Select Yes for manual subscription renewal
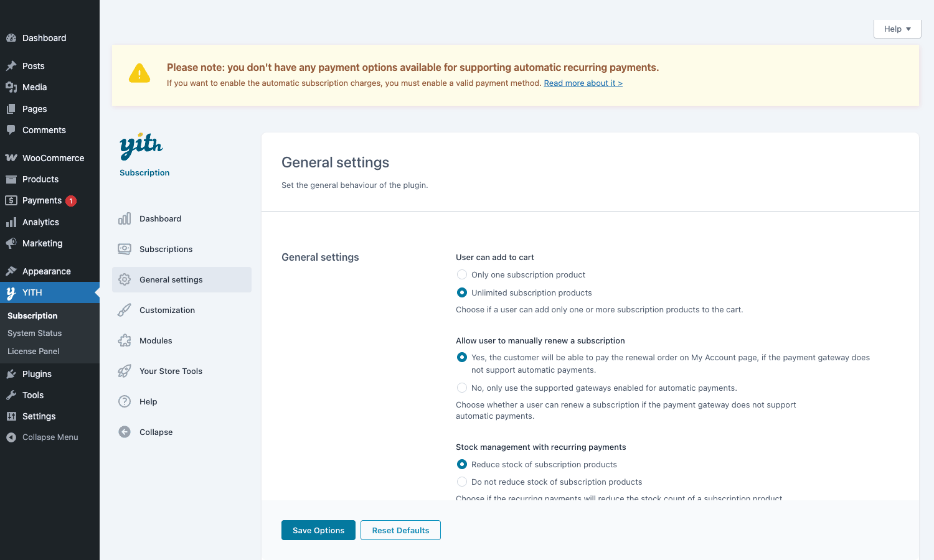The height and width of the screenshot is (560, 934). click(x=462, y=357)
